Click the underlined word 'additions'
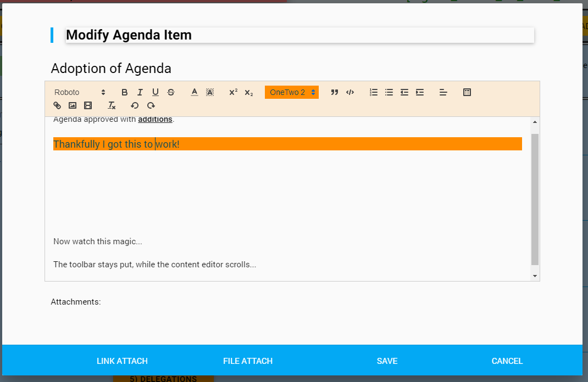588x382 pixels. pos(156,120)
